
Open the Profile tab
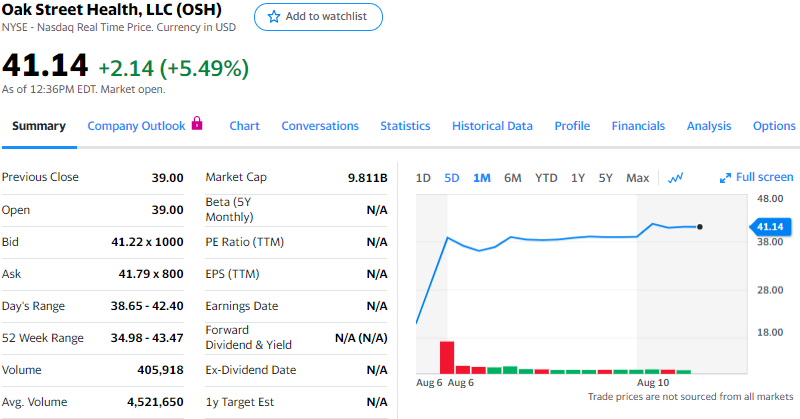[x=572, y=126]
